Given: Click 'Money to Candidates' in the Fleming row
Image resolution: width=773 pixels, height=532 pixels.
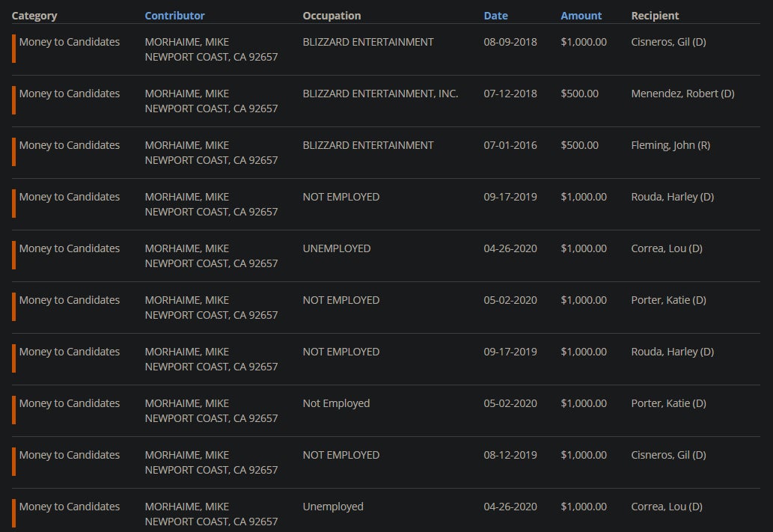Looking at the screenshot, I should point(70,145).
